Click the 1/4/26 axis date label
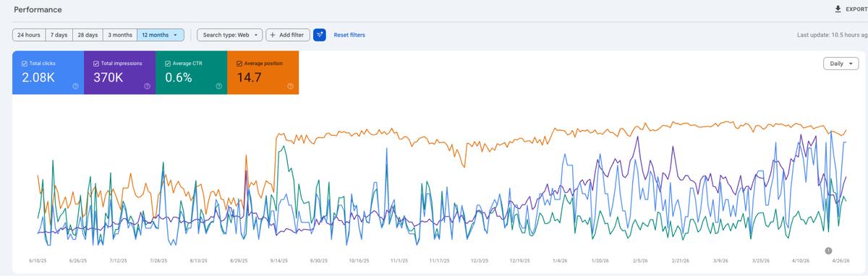868x276 pixels. coord(559,260)
